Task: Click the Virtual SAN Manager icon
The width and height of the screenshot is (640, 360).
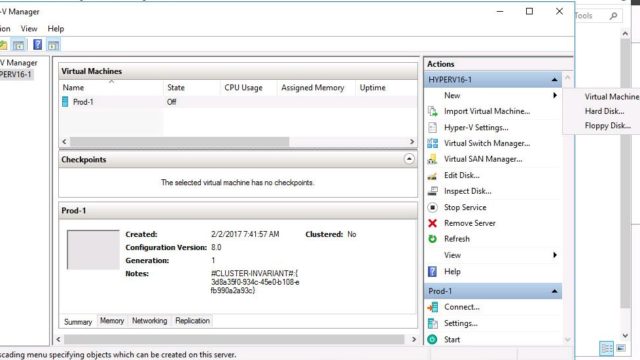Action: 433,159
